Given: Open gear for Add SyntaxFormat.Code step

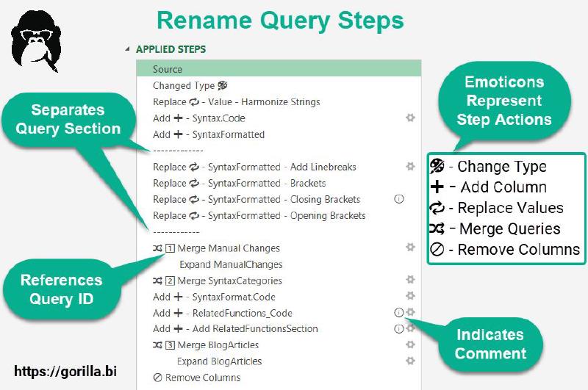Looking at the screenshot, I should click(410, 296).
